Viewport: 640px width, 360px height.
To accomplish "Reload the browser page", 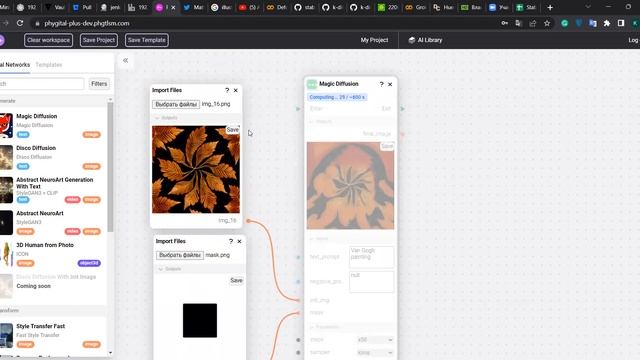I will (20, 23).
